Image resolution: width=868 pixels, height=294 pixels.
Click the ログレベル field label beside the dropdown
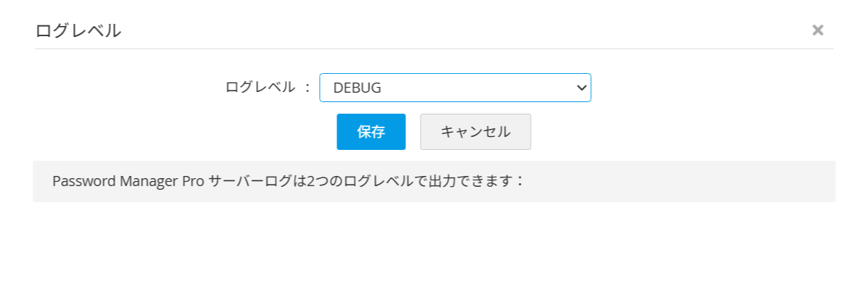(x=260, y=88)
